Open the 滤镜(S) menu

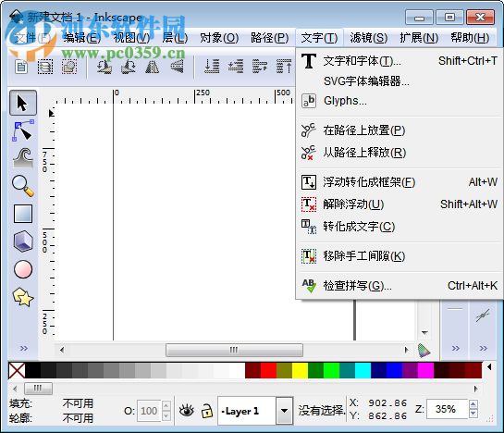[369, 38]
